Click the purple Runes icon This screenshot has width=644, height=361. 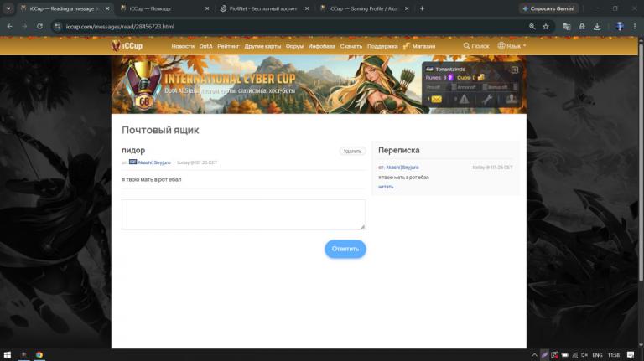click(x=450, y=78)
